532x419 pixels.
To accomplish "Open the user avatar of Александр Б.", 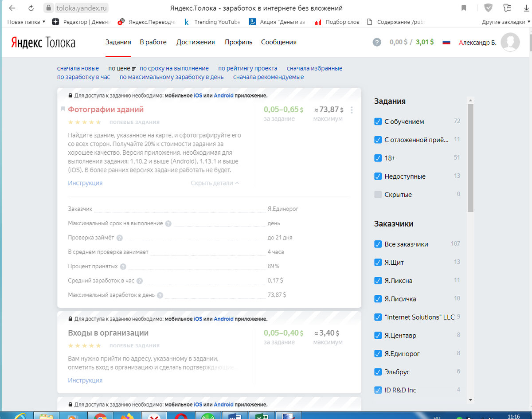I will point(510,42).
